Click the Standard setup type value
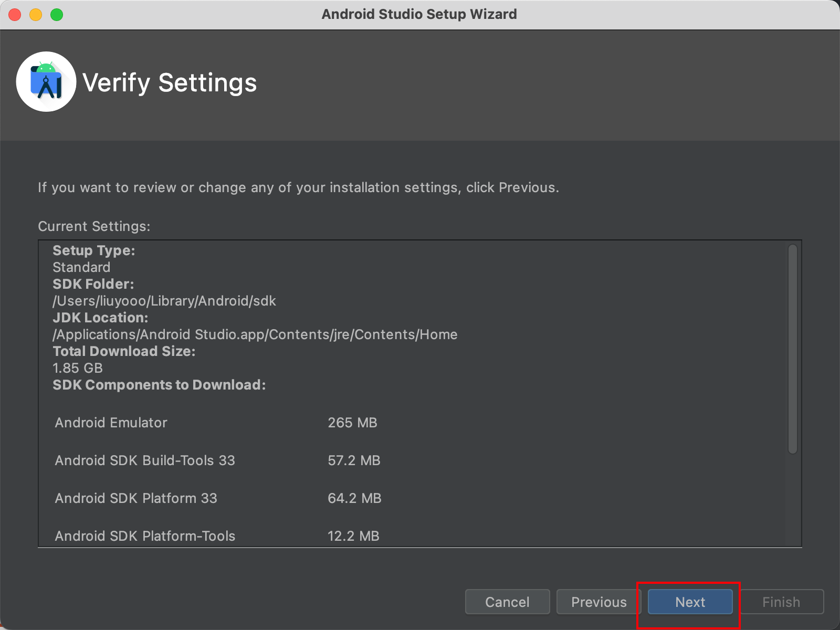 pos(81,267)
